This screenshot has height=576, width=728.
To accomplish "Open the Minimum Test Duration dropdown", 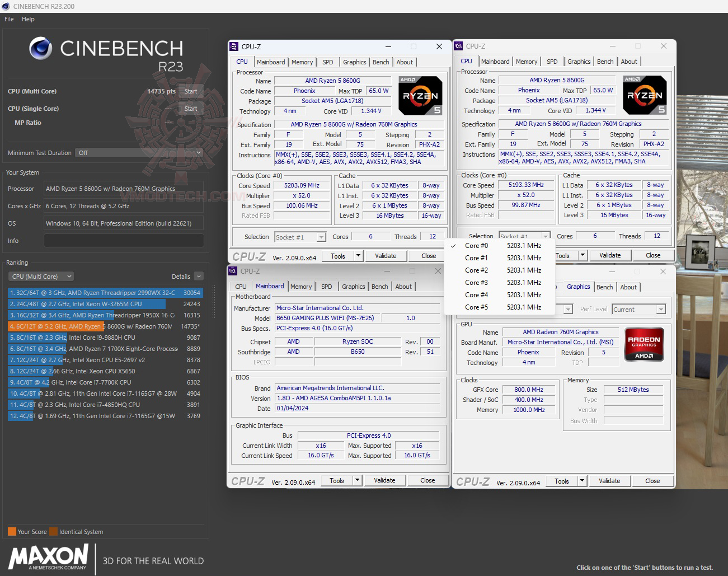I will tap(139, 153).
